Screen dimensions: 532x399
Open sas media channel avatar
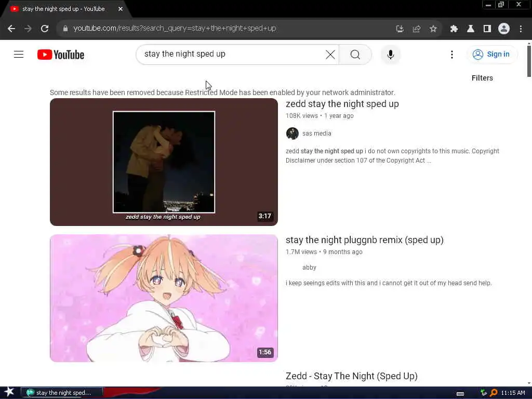tap(292, 134)
